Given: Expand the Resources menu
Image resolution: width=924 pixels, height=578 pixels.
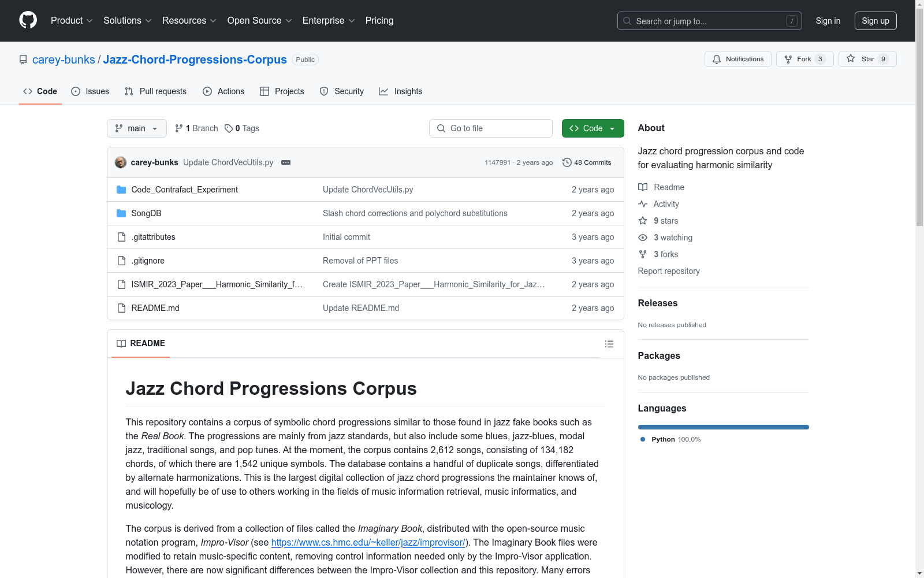Looking at the screenshot, I should tap(189, 21).
